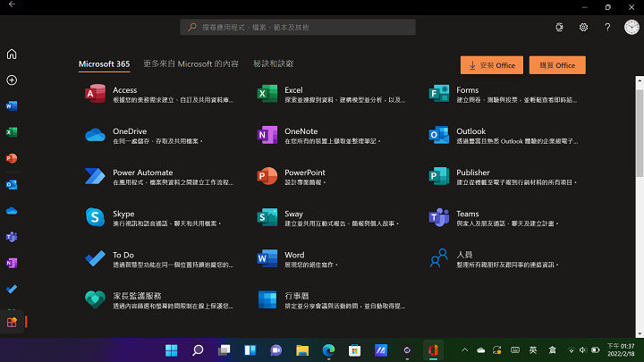Click the feedback icon beside settings
The image size is (644, 362).
(559, 27)
